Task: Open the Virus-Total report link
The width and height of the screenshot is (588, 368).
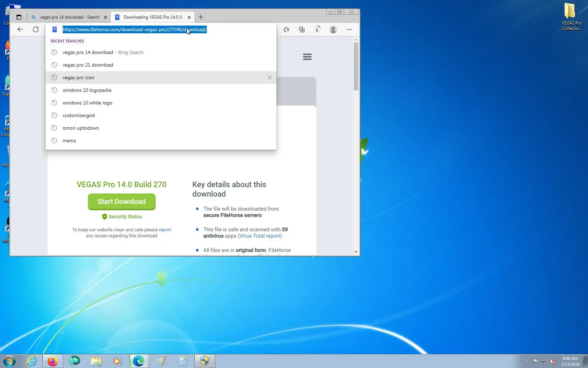Action: [260, 236]
